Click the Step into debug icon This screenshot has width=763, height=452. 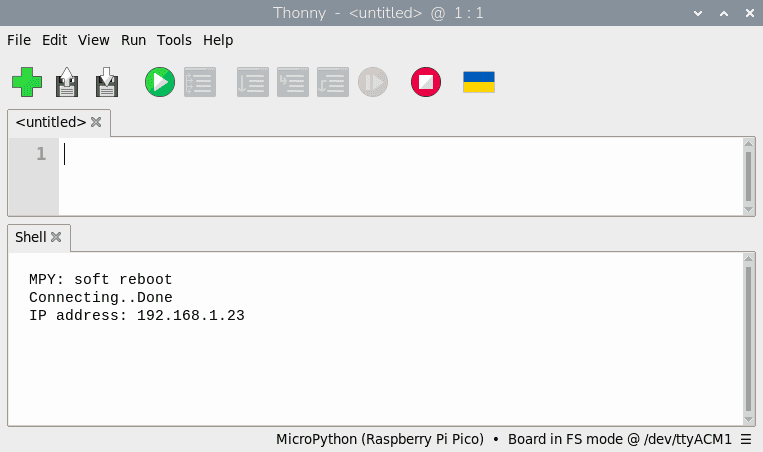(292, 82)
